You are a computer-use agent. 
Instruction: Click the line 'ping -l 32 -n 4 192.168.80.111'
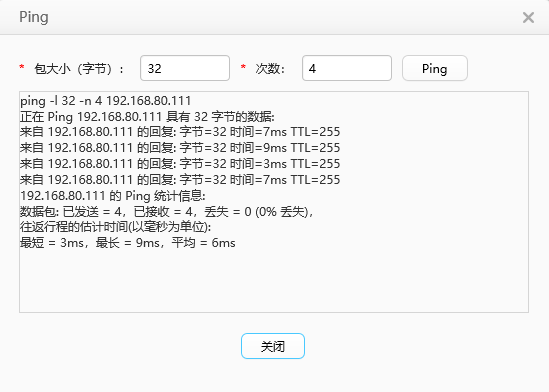click(105, 101)
